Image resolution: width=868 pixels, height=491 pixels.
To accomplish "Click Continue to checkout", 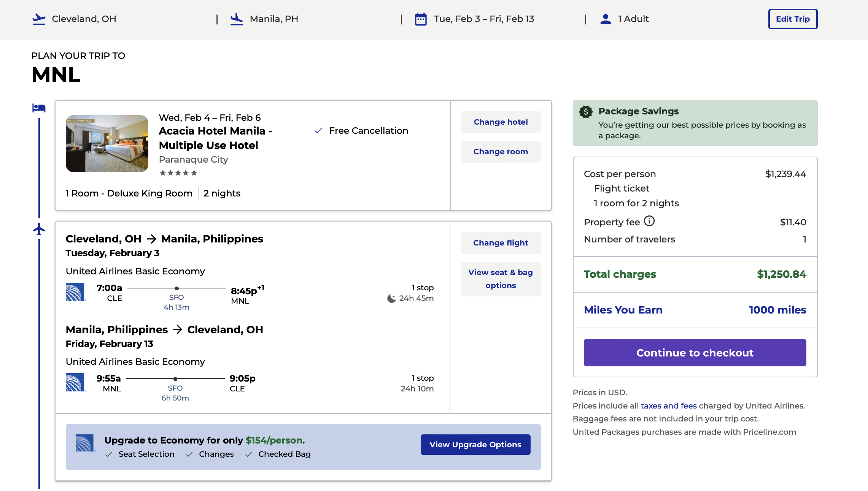I will pos(695,353).
